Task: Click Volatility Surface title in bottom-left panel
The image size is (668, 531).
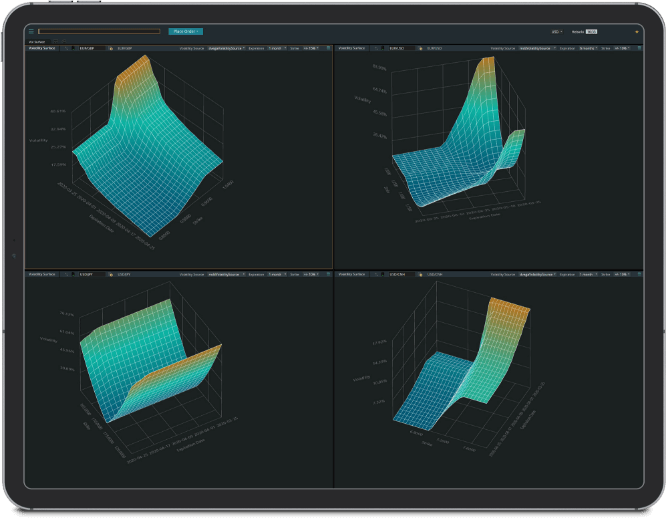Action: (45, 272)
